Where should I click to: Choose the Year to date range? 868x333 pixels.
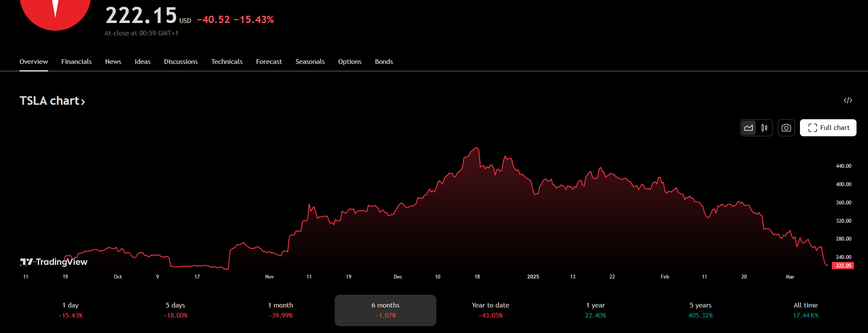click(490, 310)
